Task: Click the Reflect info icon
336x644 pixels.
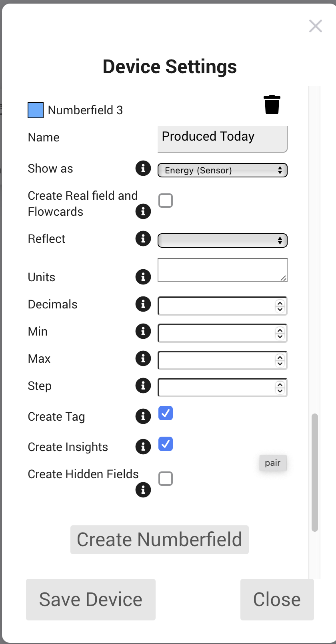Action: click(143, 239)
